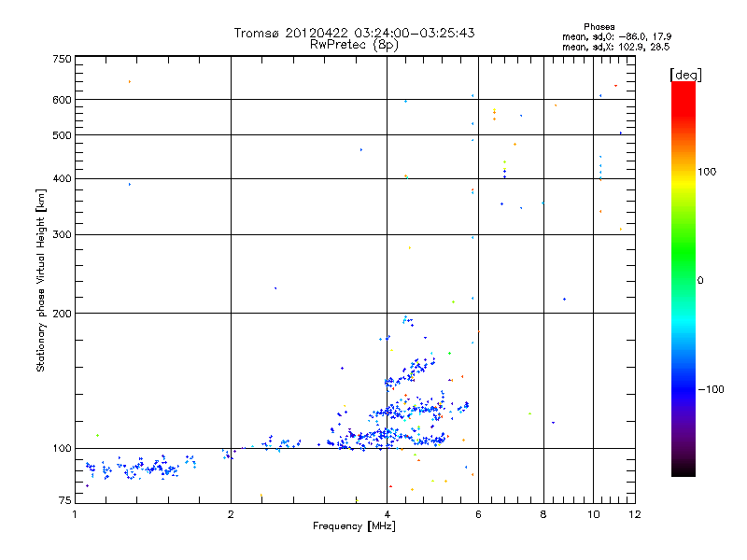747x560 pixels.
Task: Click the 'mean, sd,X: 102.9, 28.5' line
Action: [615, 47]
